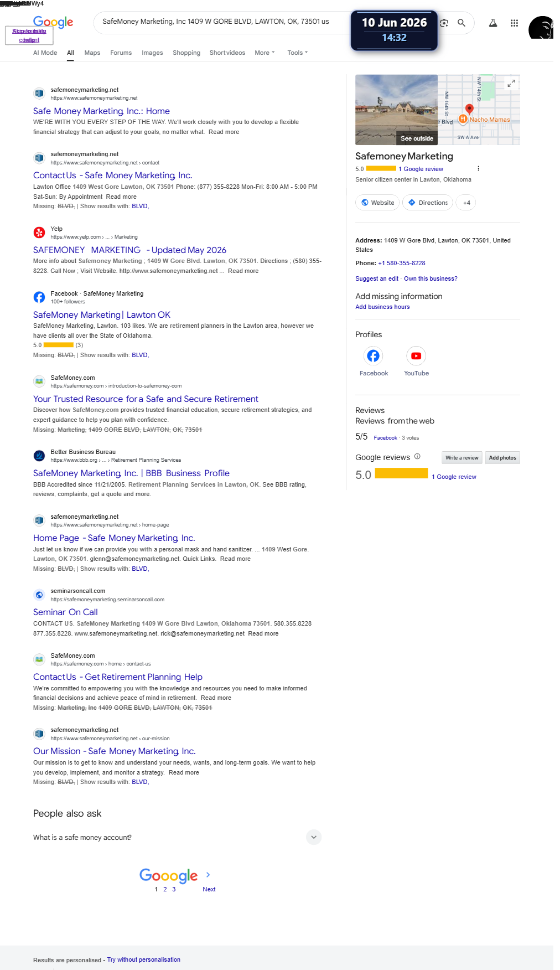Click the search query input field
This screenshot has height=970, width=560.
pos(221,22)
